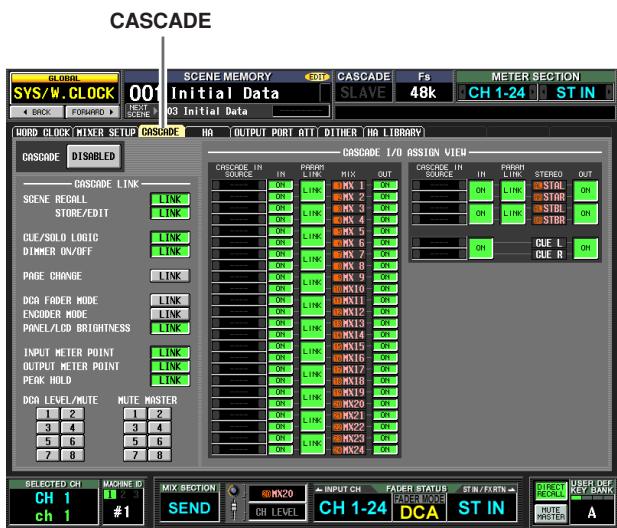The width and height of the screenshot is (617, 528).
Task: Click the SCENE MEMORY EDIT indicator
Action: [x=317, y=77]
